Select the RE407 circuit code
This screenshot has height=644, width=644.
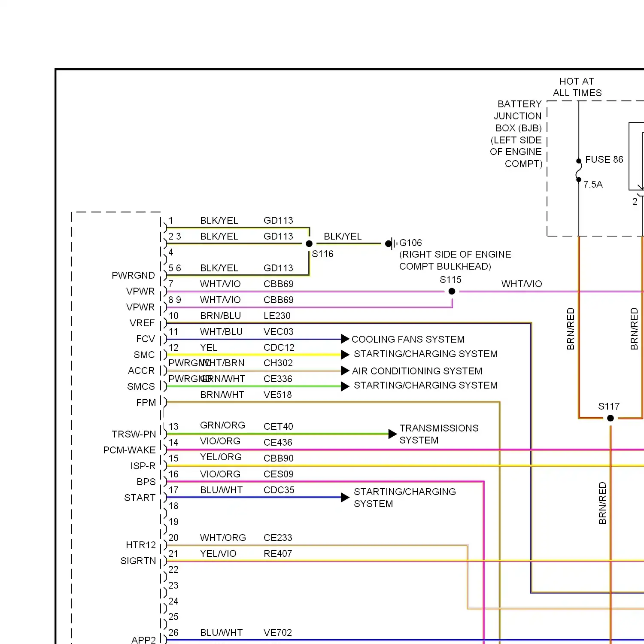[x=278, y=553]
